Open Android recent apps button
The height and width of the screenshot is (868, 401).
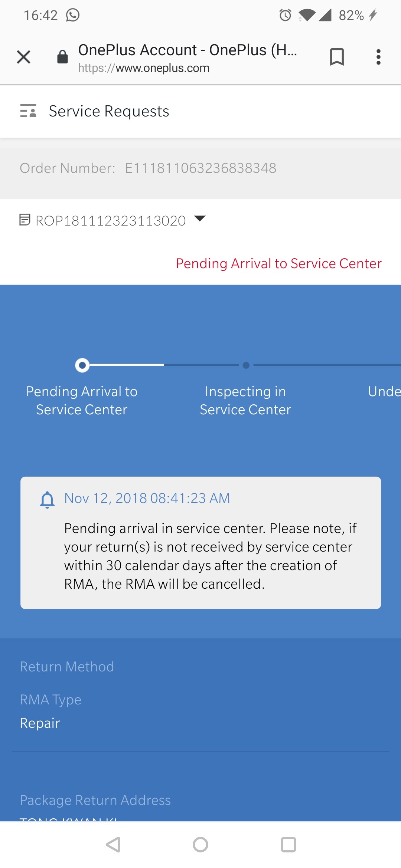point(288,845)
